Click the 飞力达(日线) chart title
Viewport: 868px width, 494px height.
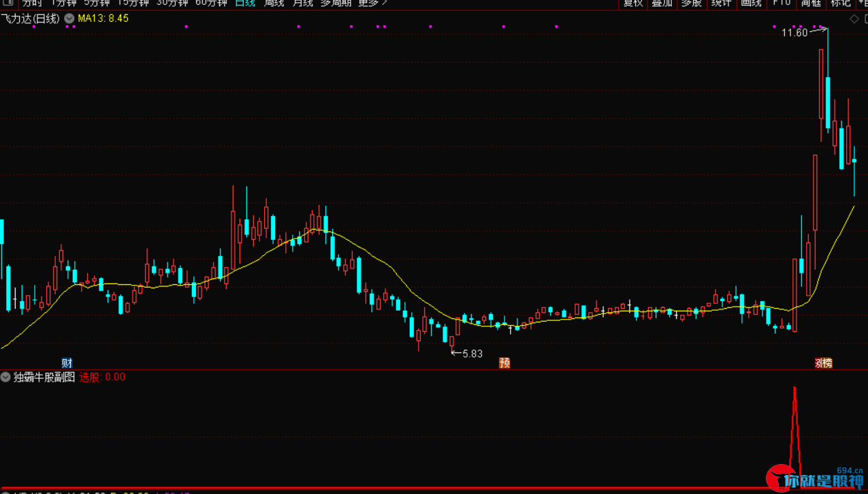tap(30, 19)
